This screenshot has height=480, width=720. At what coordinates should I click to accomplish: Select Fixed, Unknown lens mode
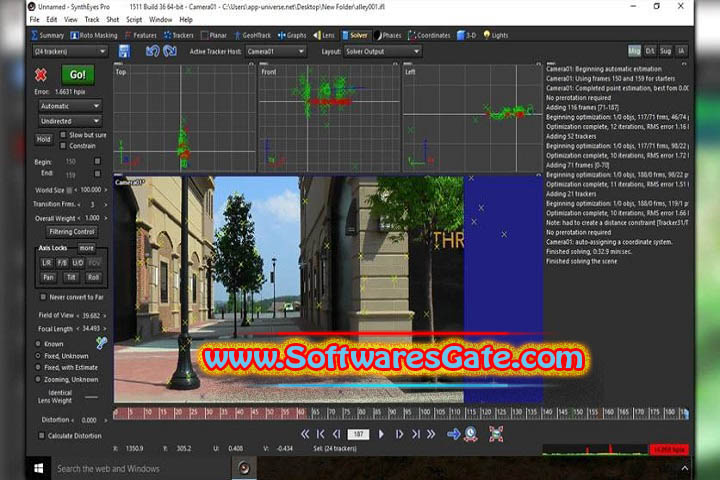point(38,356)
